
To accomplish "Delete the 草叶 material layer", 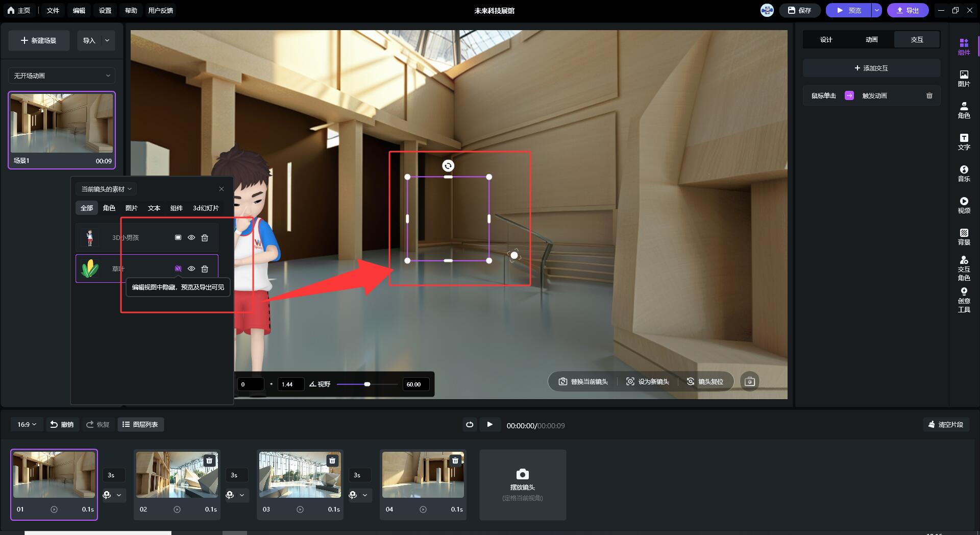I will tap(205, 269).
